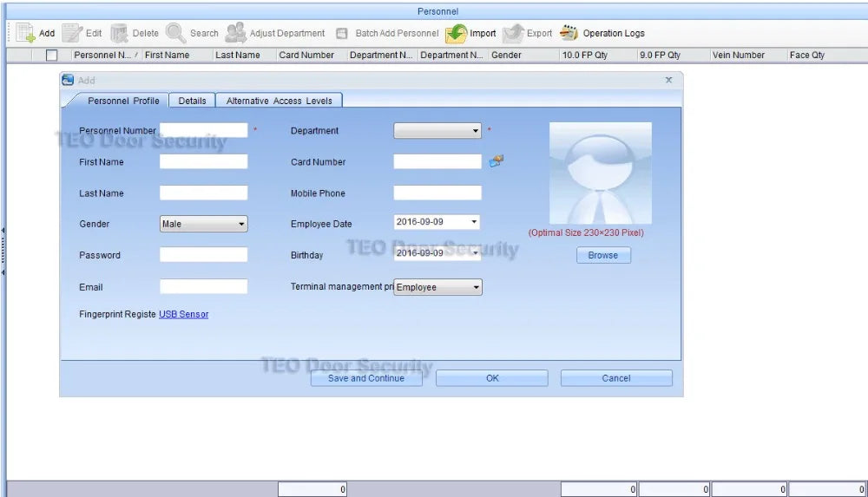Click the card reader icon beside Card Number
This screenshot has width=868, height=497.
496,161
